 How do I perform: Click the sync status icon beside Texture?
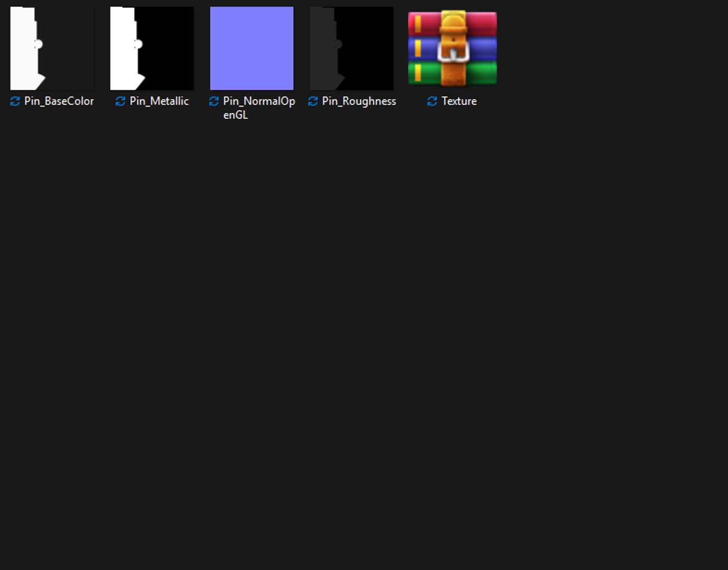(x=432, y=101)
